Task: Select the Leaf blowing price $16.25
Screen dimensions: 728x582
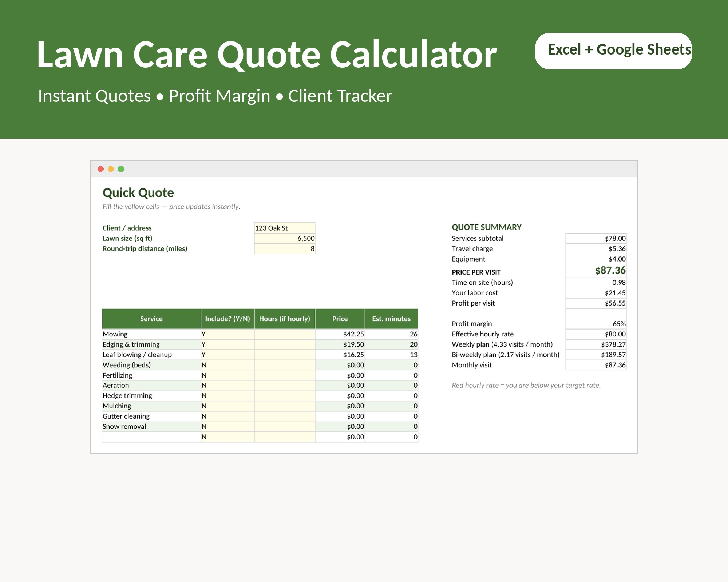Action: pyautogui.click(x=340, y=355)
